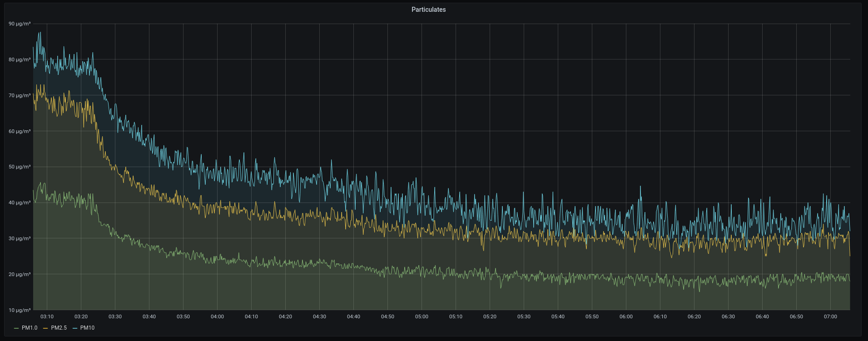
Task: Click the yellow PM2.5 legend color line
Action: pos(45,328)
